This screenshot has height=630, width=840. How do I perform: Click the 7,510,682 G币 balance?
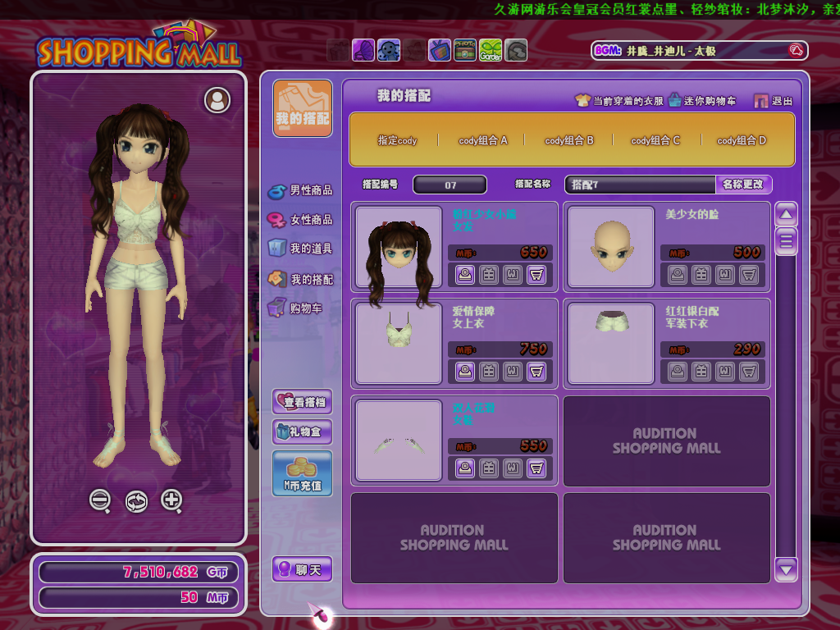click(138, 572)
